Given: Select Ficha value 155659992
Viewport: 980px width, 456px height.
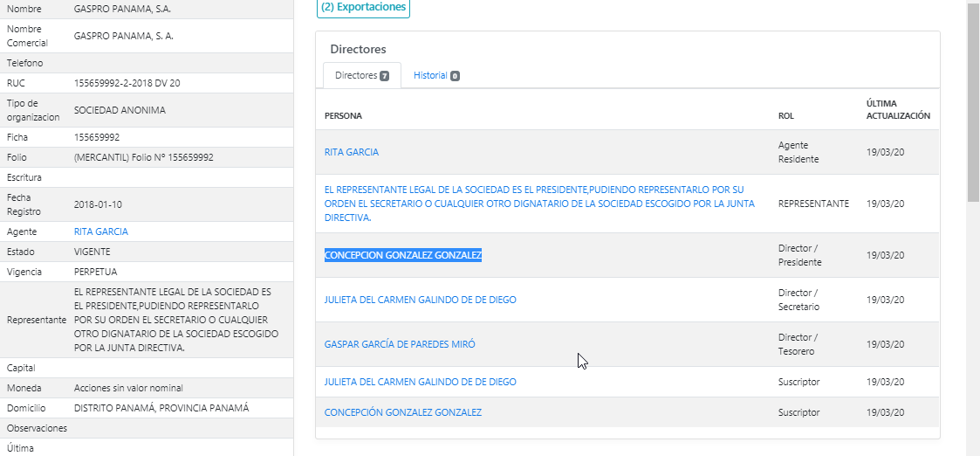Looking at the screenshot, I should point(96,137).
